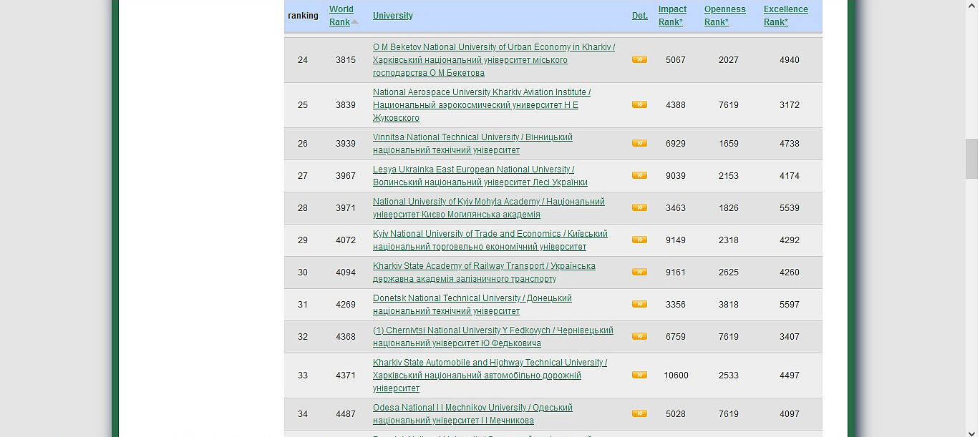
Task: Select openness rank value 2027
Action: (x=729, y=60)
